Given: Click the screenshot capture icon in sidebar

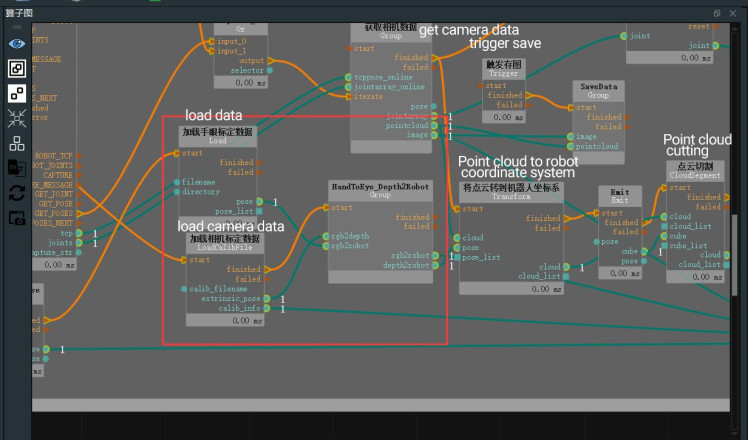Looking at the screenshot, I should coord(17,218).
